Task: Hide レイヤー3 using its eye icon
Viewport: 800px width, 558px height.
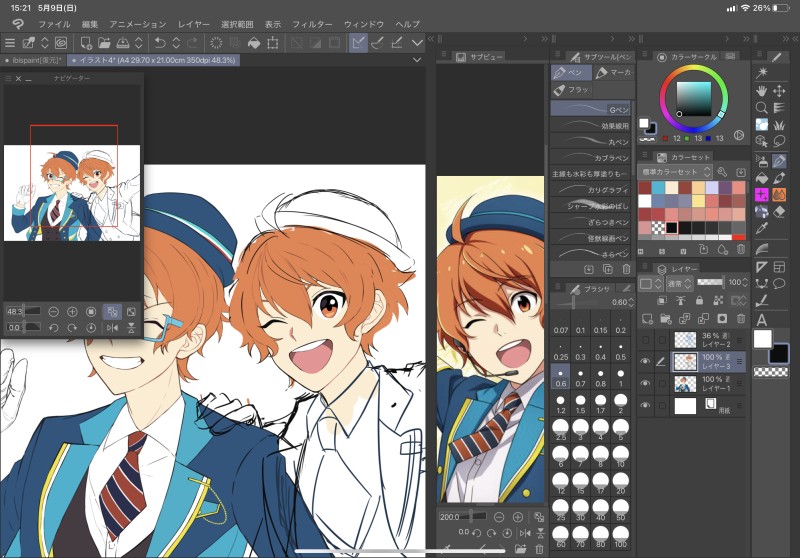Action: 645,361
